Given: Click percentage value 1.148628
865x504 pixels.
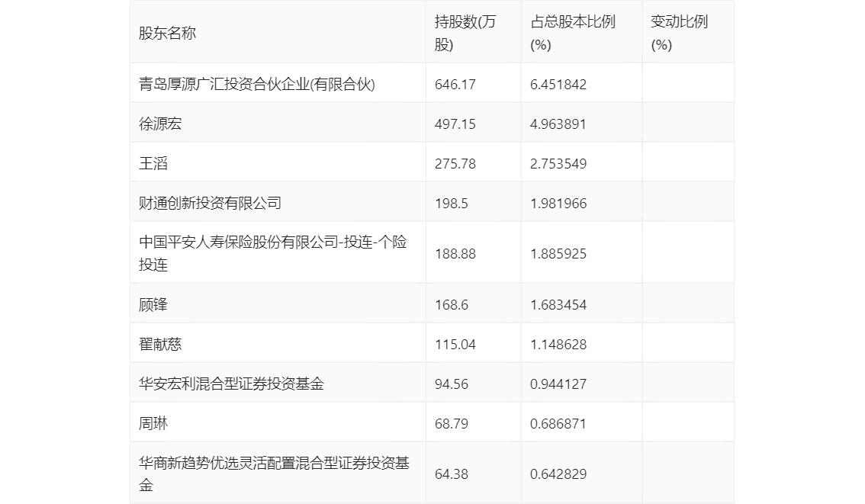Looking at the screenshot, I should click(558, 345).
